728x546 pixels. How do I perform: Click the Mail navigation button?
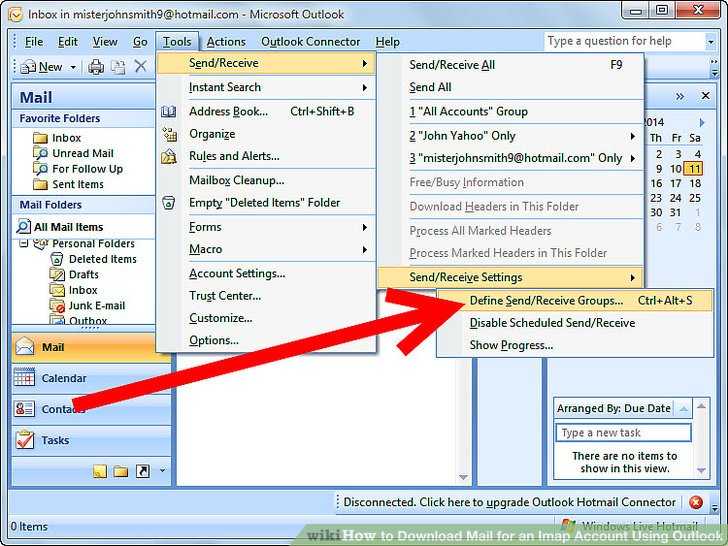(85, 347)
